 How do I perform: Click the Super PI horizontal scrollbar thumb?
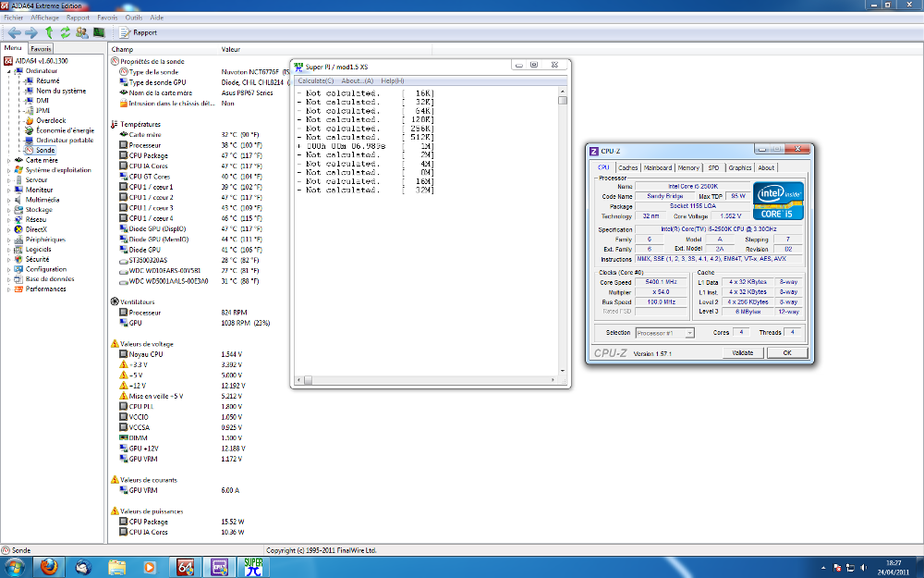tap(308, 380)
